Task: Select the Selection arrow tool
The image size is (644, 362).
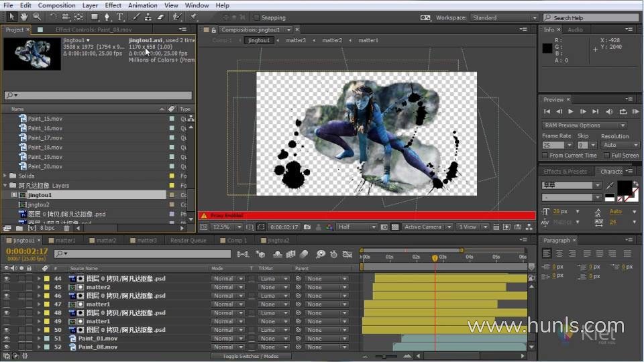Action: tap(11, 17)
